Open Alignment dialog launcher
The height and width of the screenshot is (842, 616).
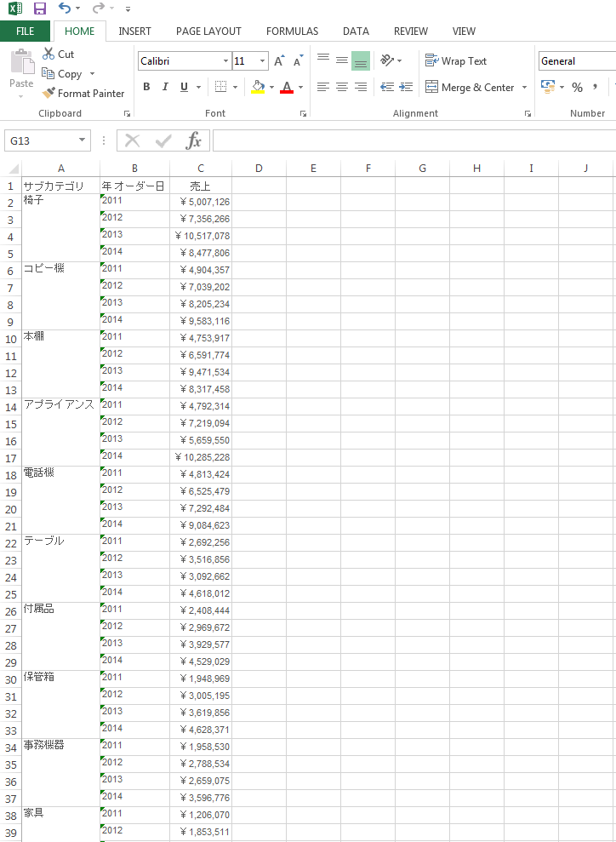528,113
